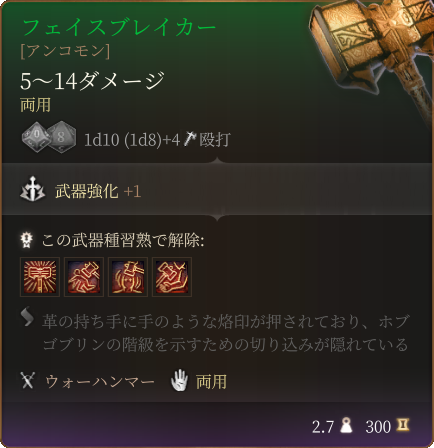Click the hand icon beside 両用
Viewport: 434px width, 448px height.
(x=180, y=380)
